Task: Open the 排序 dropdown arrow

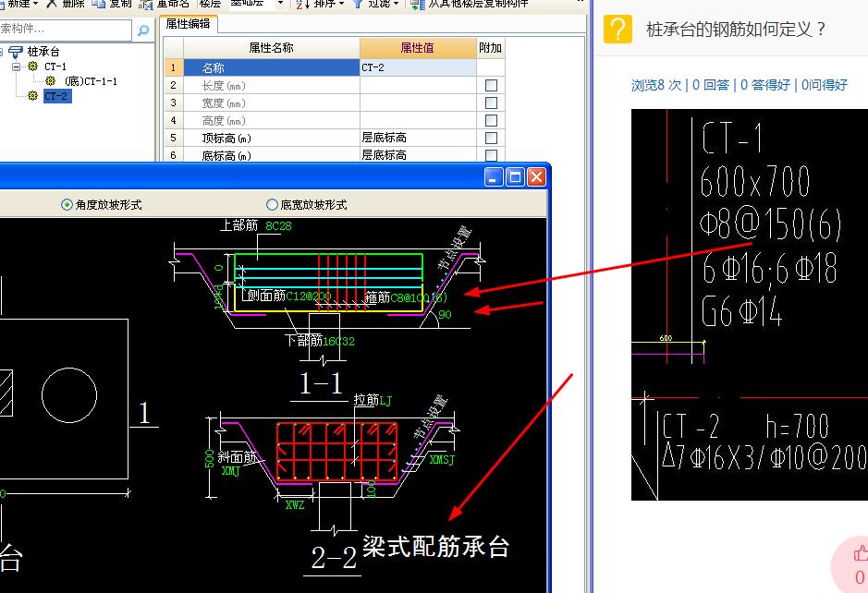Action: [x=341, y=4]
